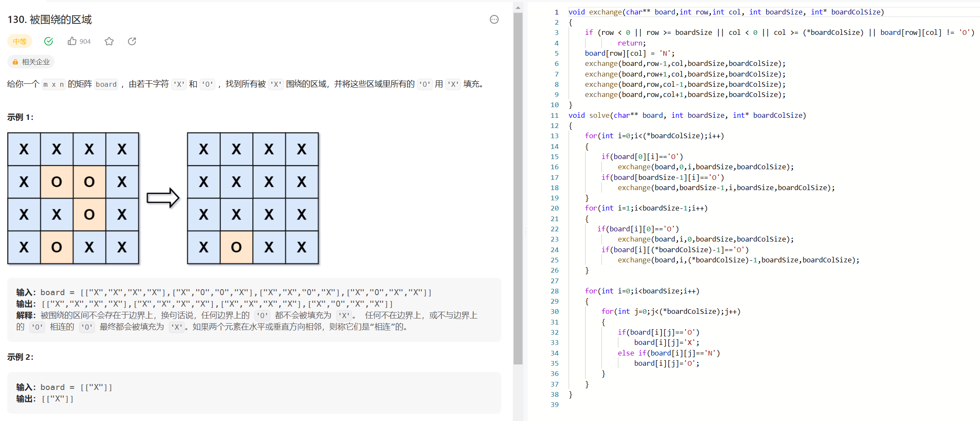
Task: Click the for loop on line 13
Action: 654,136
